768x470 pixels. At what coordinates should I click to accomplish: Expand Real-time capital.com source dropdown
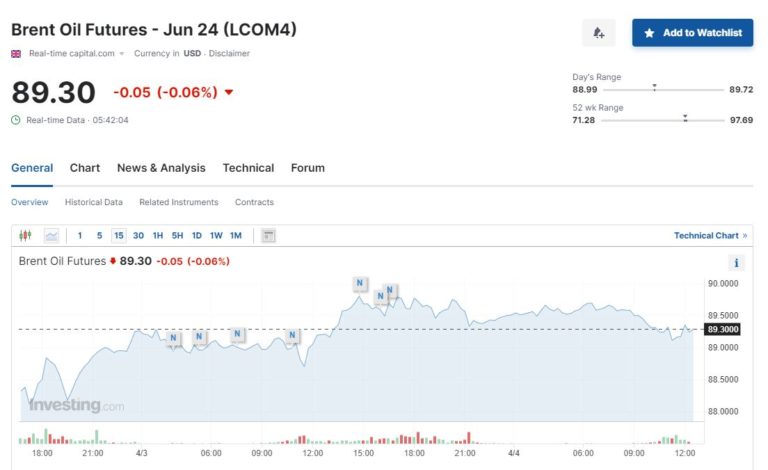[122, 54]
